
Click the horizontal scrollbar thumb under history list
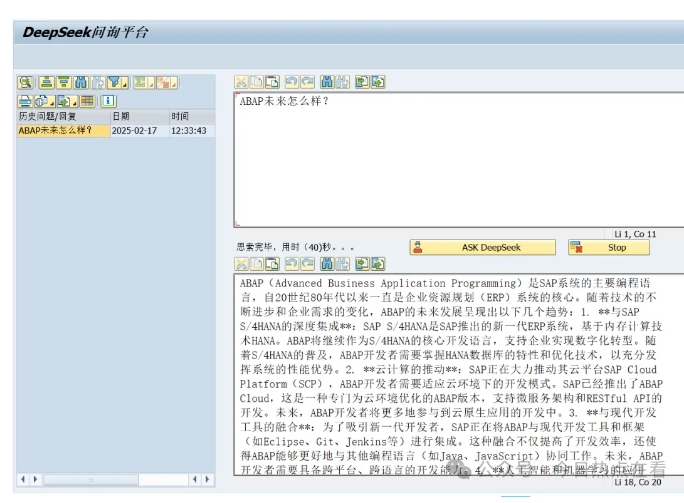tap(91, 479)
